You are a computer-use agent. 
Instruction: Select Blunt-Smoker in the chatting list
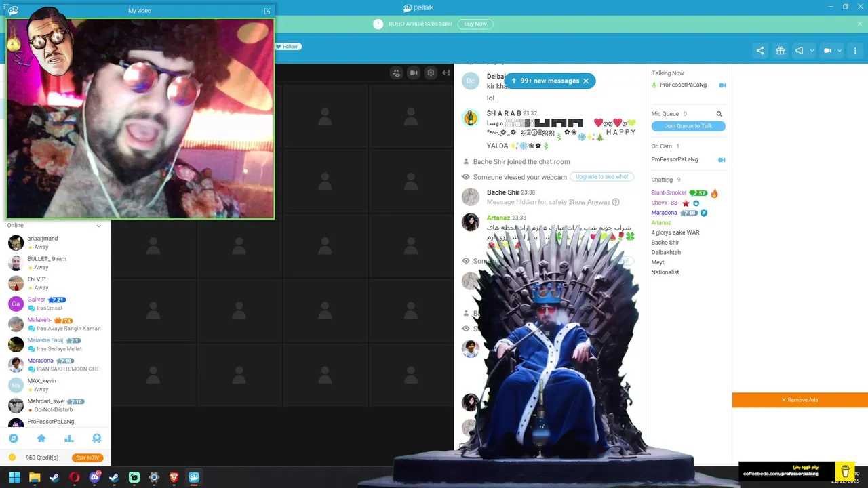click(669, 193)
